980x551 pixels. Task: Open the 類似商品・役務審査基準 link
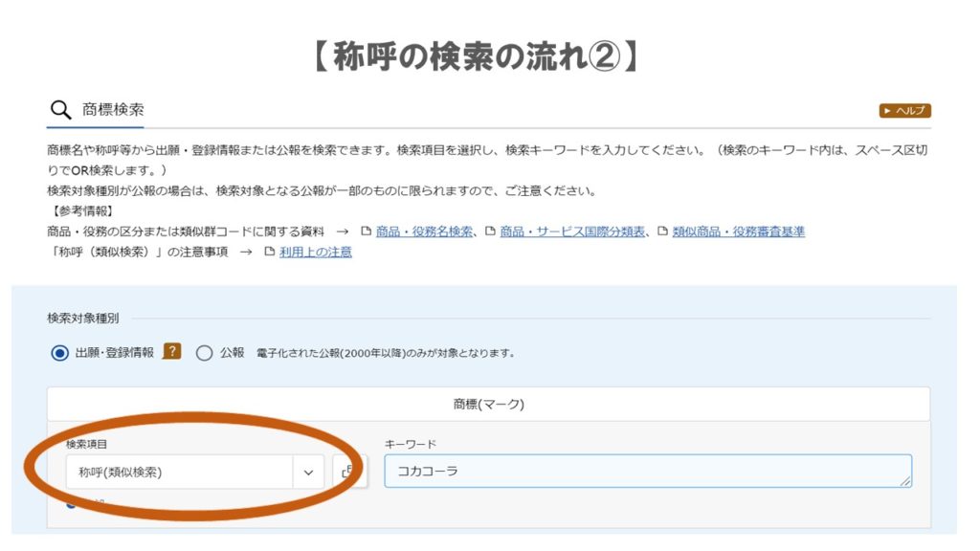(738, 231)
